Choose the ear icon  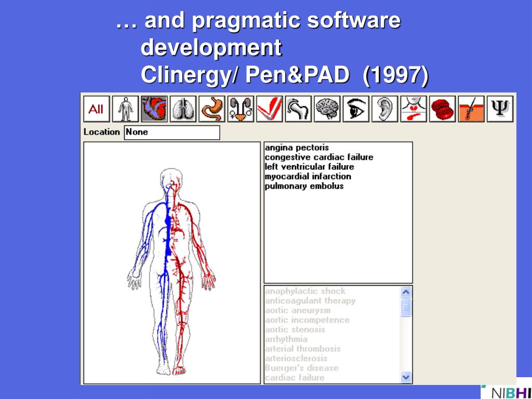(x=385, y=109)
